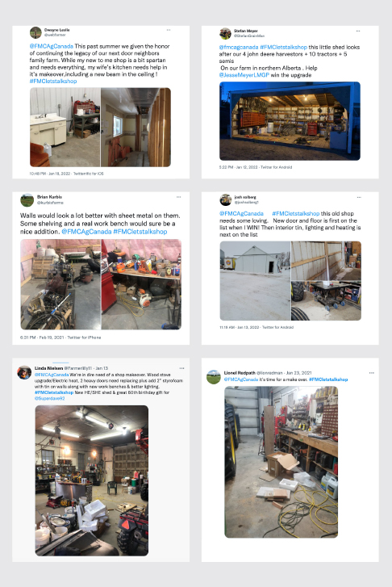
Task: Open more options on Brian Kurbis's tweet
Action: pos(179,197)
